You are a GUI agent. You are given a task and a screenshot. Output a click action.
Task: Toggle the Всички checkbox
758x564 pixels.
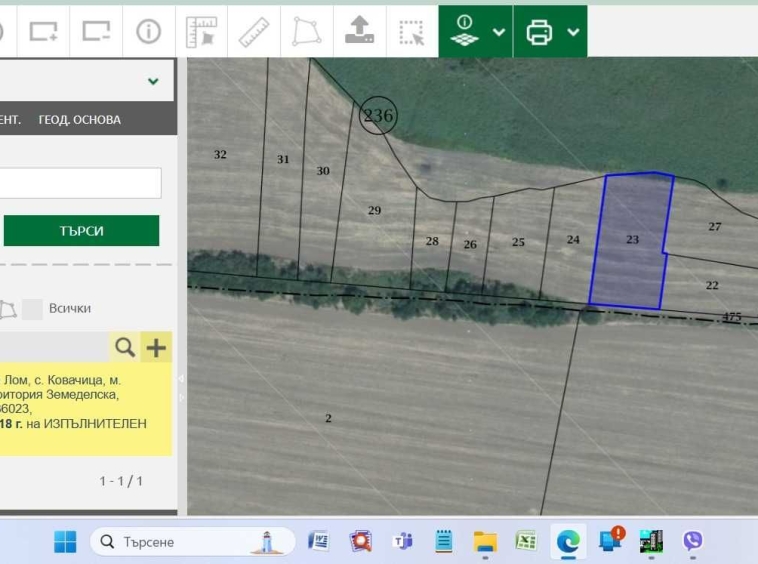32,309
